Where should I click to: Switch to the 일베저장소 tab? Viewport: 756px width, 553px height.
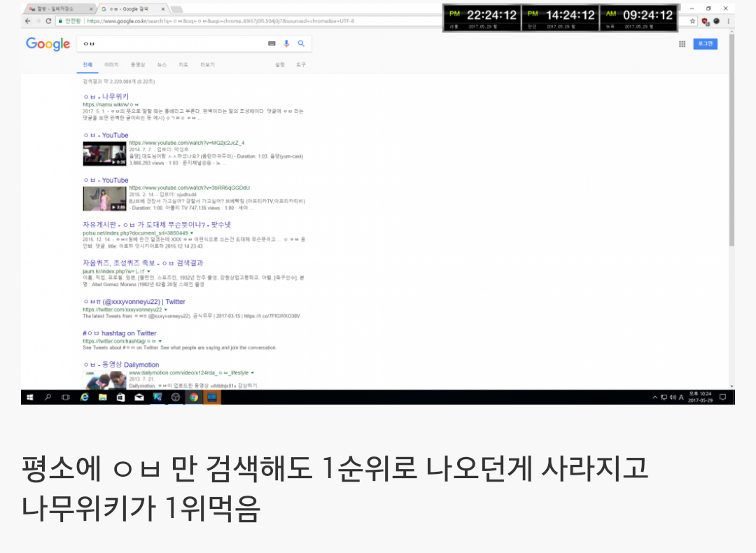pos(59,9)
